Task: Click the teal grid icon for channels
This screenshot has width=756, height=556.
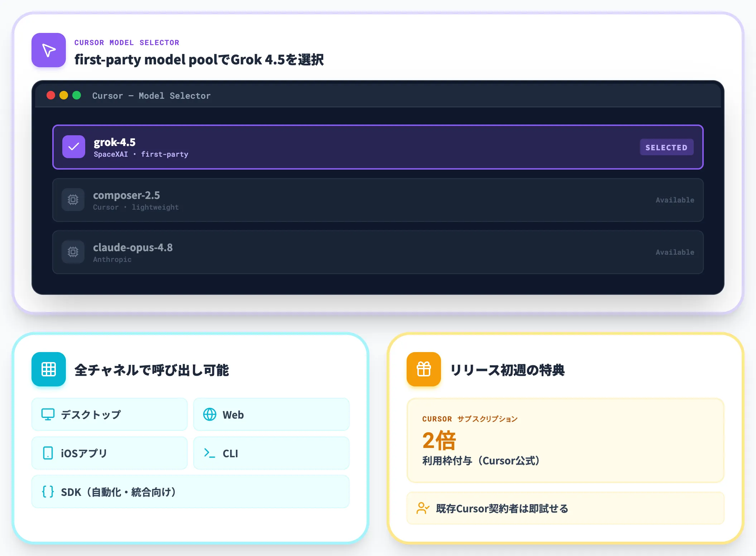Action: [49, 369]
